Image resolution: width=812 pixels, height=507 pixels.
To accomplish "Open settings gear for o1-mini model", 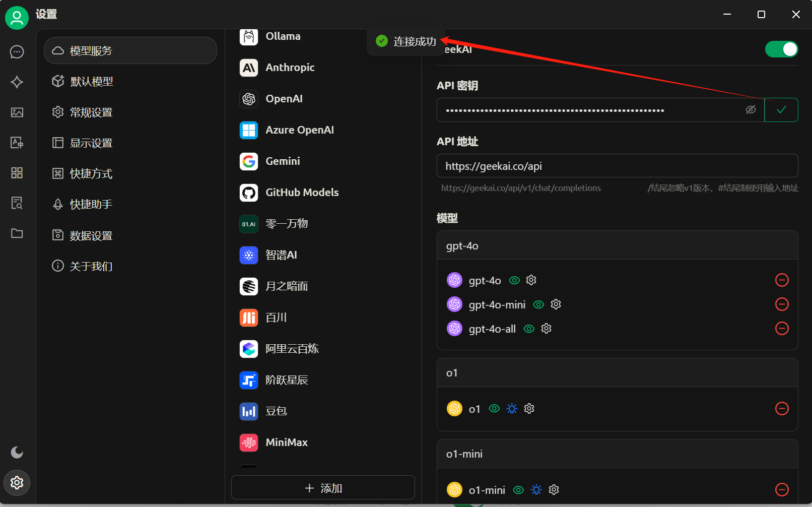I will (x=554, y=490).
